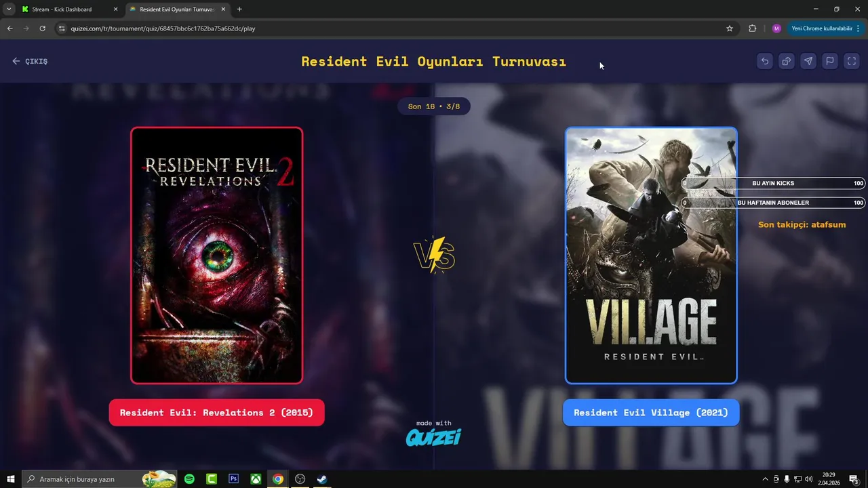
Task: Click the Aramak için buraya yazın search box
Action: click(x=100, y=479)
